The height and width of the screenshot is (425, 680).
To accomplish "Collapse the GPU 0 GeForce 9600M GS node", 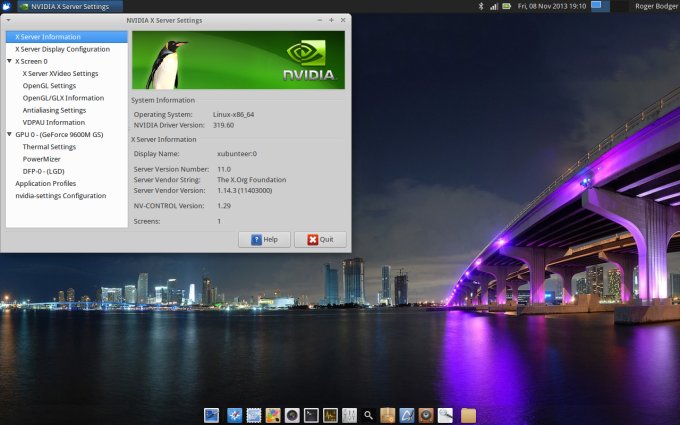I will pos(9,134).
